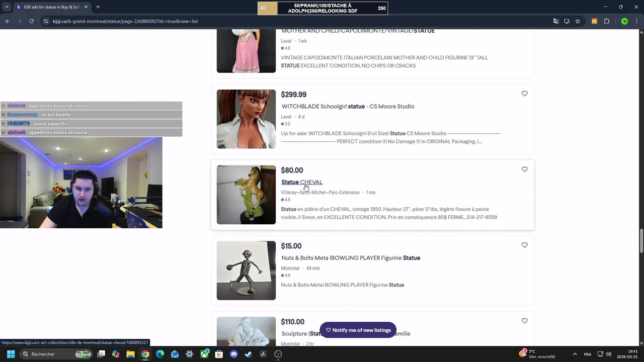This screenshot has width=644, height=362.
Task: Click the $80.00 price text
Action: pyautogui.click(x=292, y=170)
